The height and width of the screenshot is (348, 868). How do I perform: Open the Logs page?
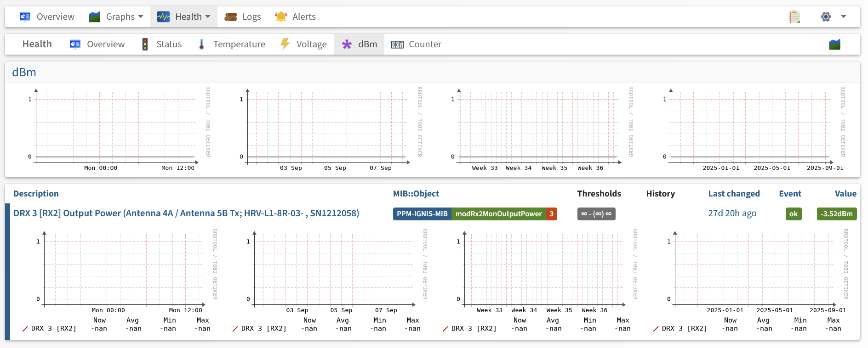point(243,17)
